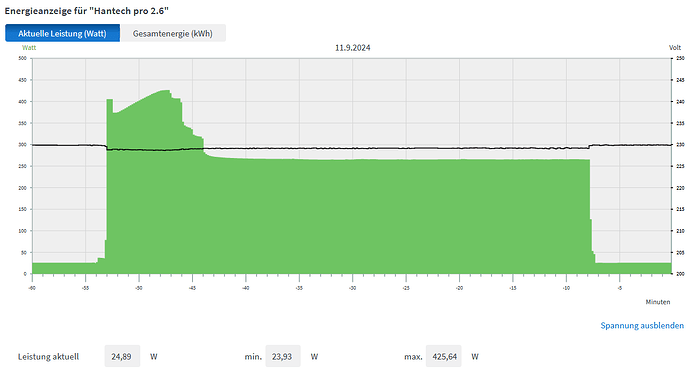Click the green plateau area near -20 minutes
Viewport: 690px width, 372px height.
[x=459, y=216]
